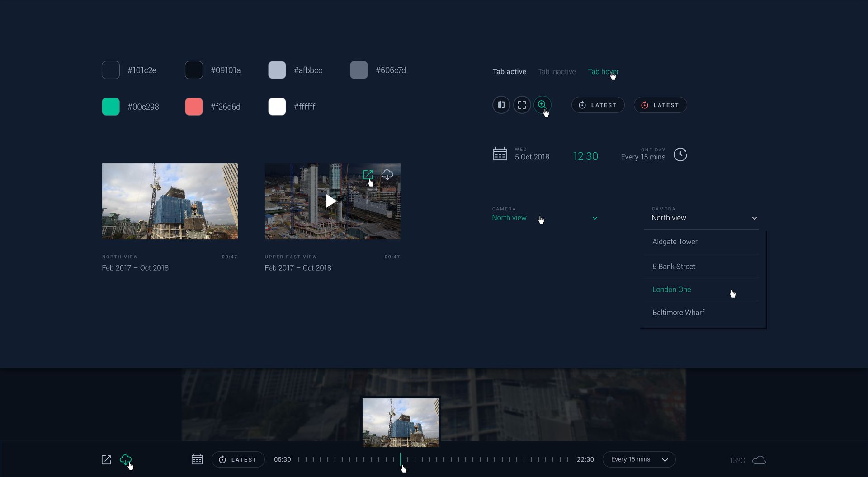Play the Upper East View video
Screen dimensions: 868x477
coord(331,201)
